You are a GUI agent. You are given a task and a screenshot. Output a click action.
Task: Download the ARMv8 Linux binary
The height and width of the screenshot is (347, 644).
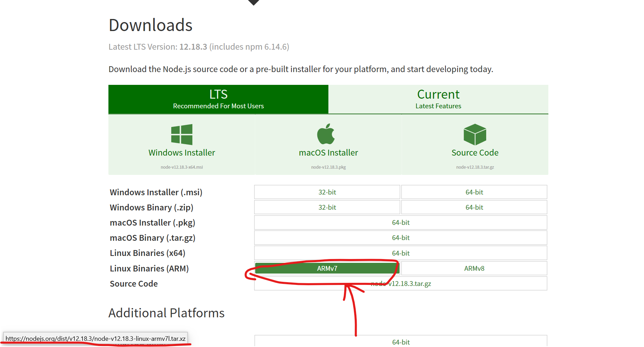point(474,268)
